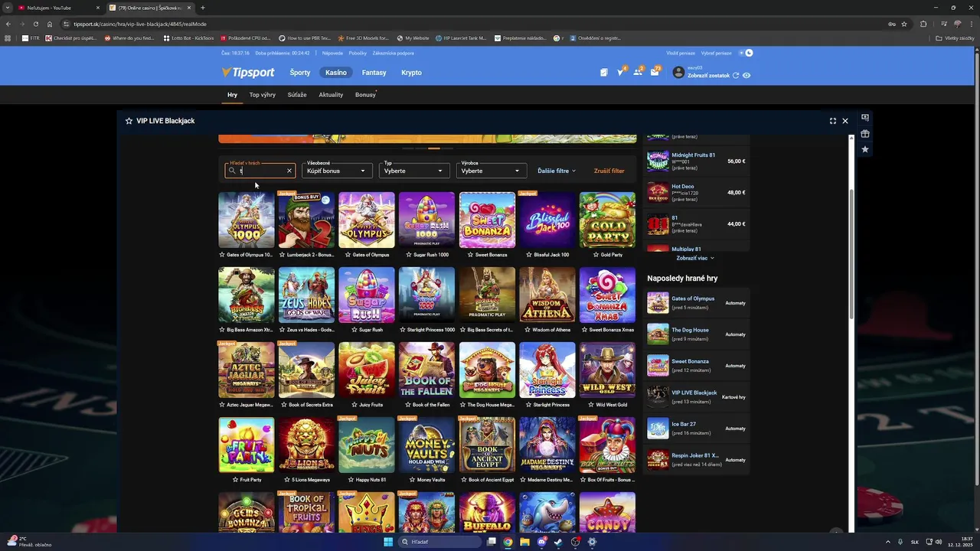Viewport: 980px width, 551px height.
Task: Open the Zákaznícka podpora link
Action: click(393, 53)
